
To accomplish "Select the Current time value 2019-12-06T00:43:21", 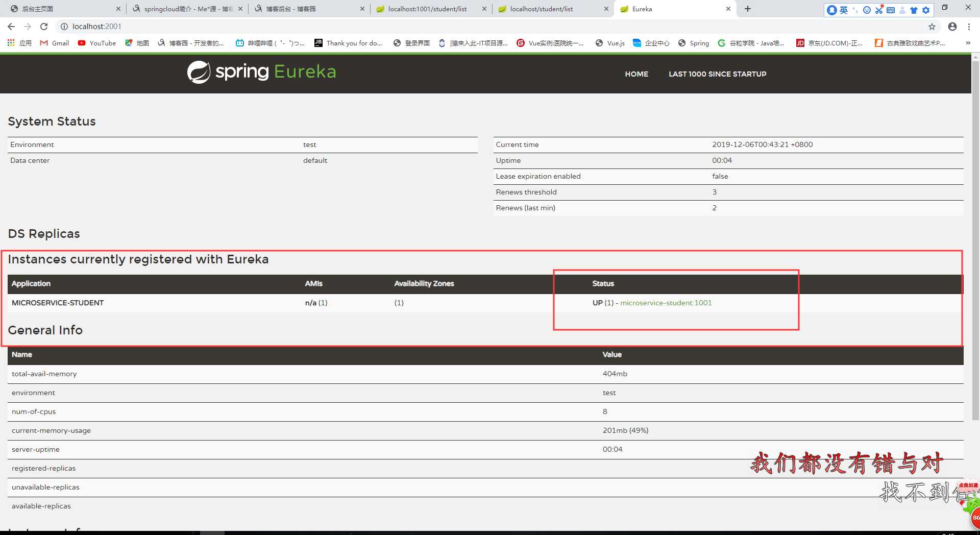I will (762, 144).
